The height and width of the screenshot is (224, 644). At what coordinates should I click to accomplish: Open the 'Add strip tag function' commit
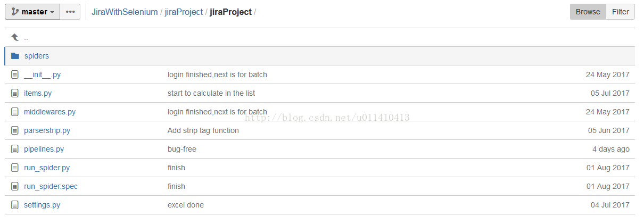click(203, 130)
